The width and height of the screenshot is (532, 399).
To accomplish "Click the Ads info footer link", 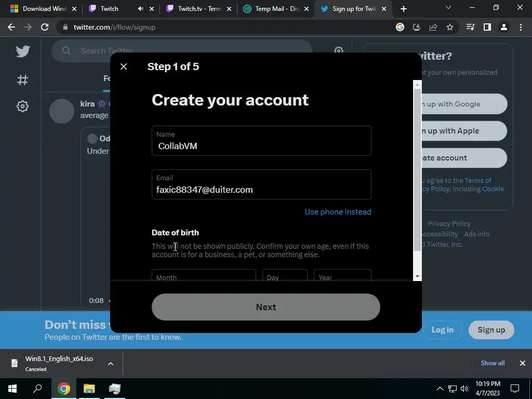I will click(476, 234).
